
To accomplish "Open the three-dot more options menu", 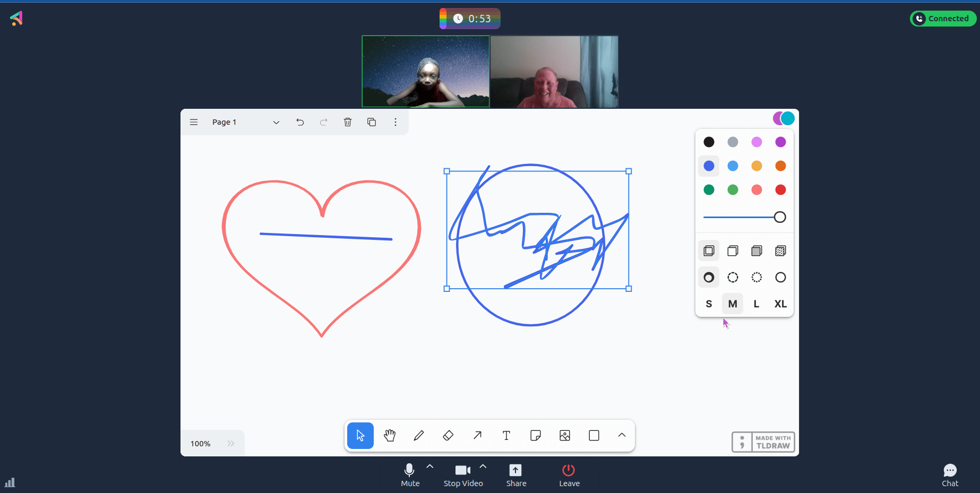I will click(x=396, y=122).
